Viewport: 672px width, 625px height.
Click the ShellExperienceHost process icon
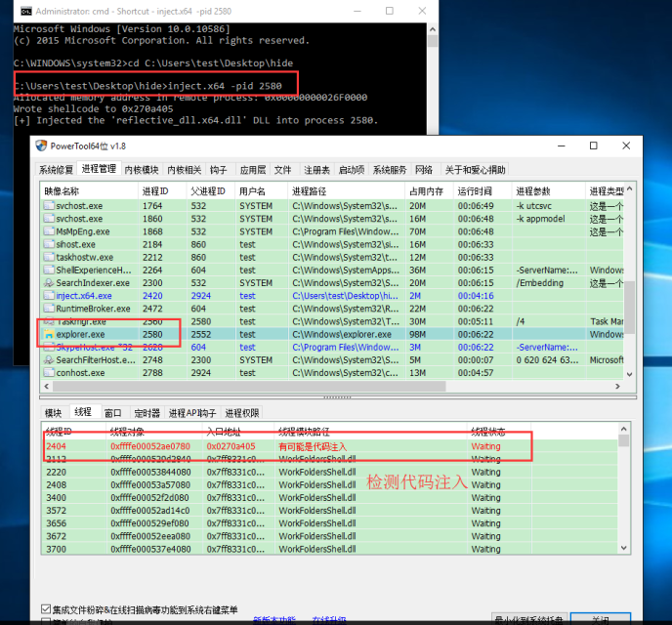coord(49,270)
